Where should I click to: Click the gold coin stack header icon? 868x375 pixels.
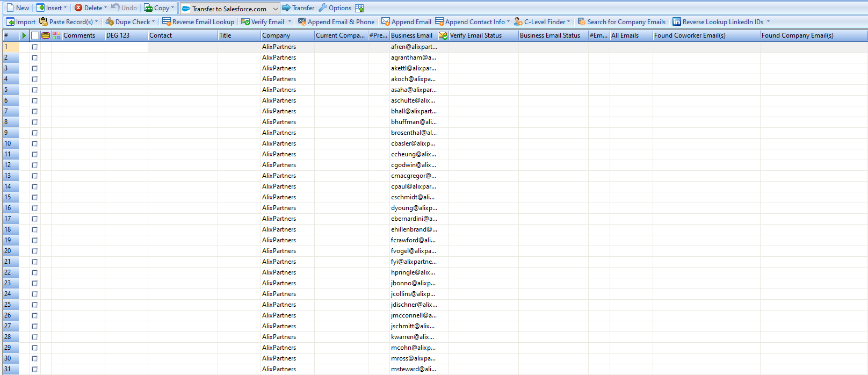click(x=46, y=35)
